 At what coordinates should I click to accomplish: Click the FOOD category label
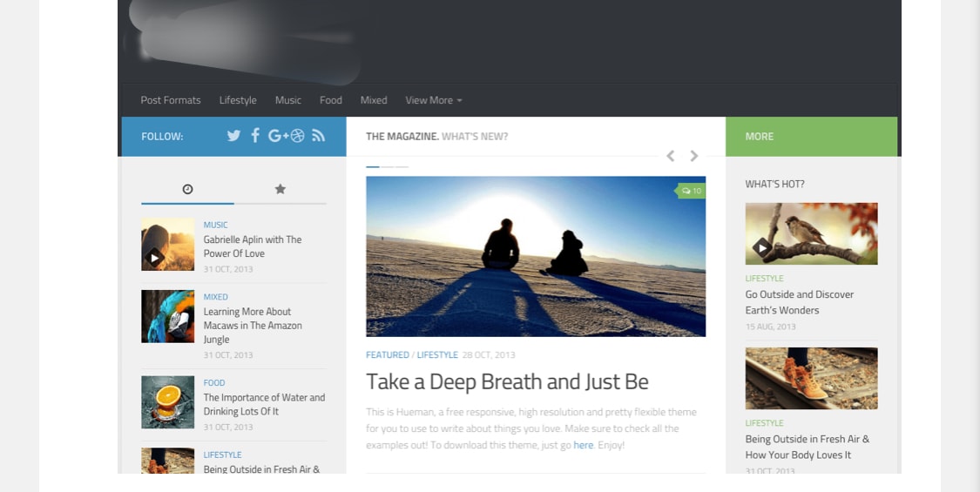click(213, 382)
